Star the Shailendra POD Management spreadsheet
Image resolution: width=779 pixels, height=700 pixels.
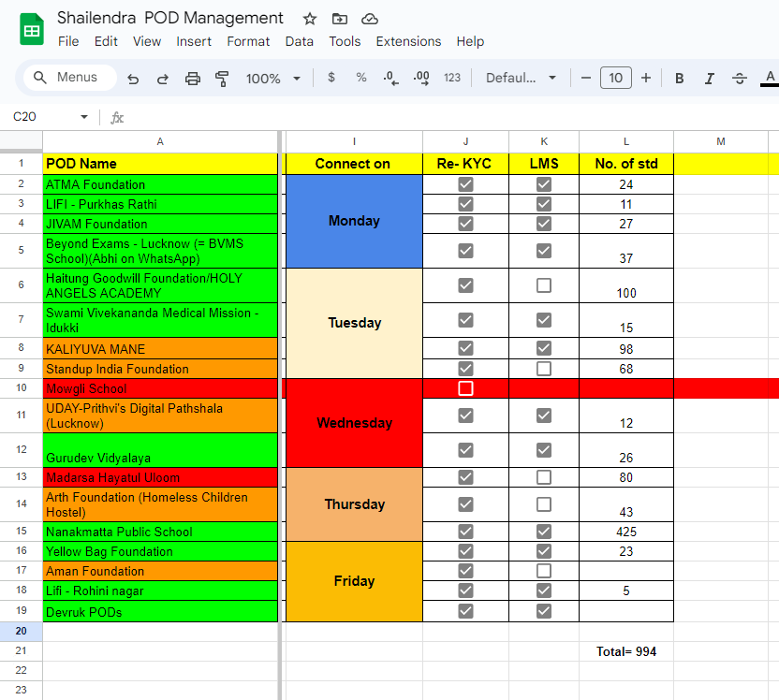tap(308, 17)
